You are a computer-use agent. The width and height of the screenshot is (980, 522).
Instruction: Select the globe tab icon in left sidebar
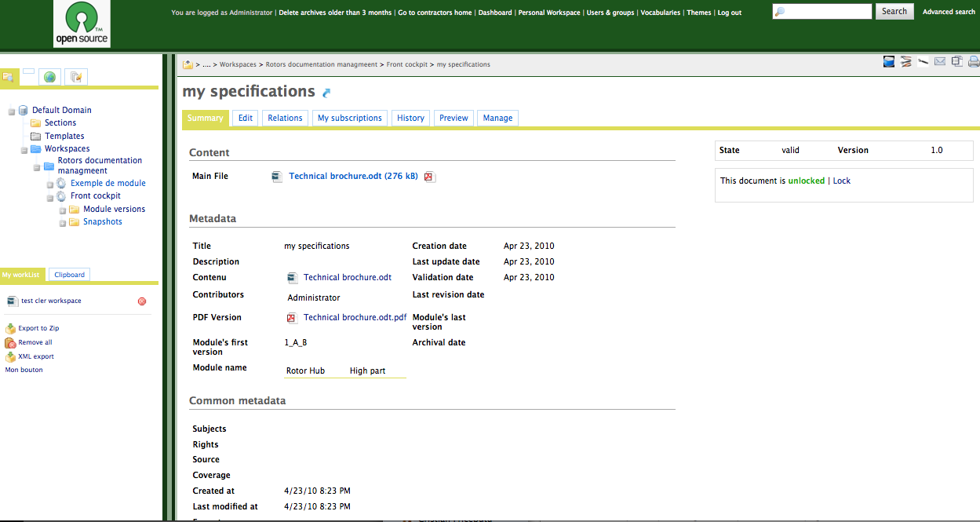(49, 77)
